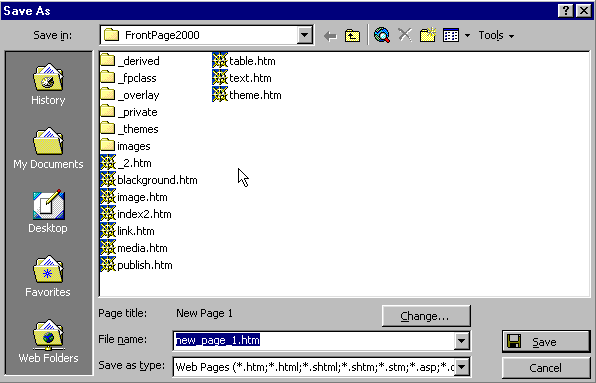596x383 pixels.
Task: Open the Tools menu
Action: (x=496, y=35)
